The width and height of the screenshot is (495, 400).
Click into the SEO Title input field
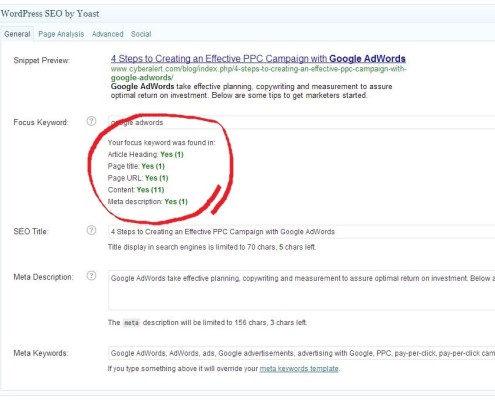[301, 232]
